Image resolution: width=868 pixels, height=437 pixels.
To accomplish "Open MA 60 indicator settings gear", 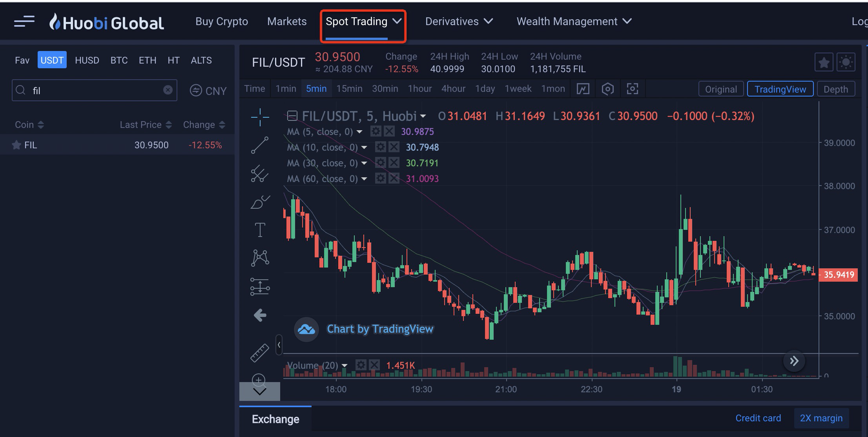I will point(380,178).
